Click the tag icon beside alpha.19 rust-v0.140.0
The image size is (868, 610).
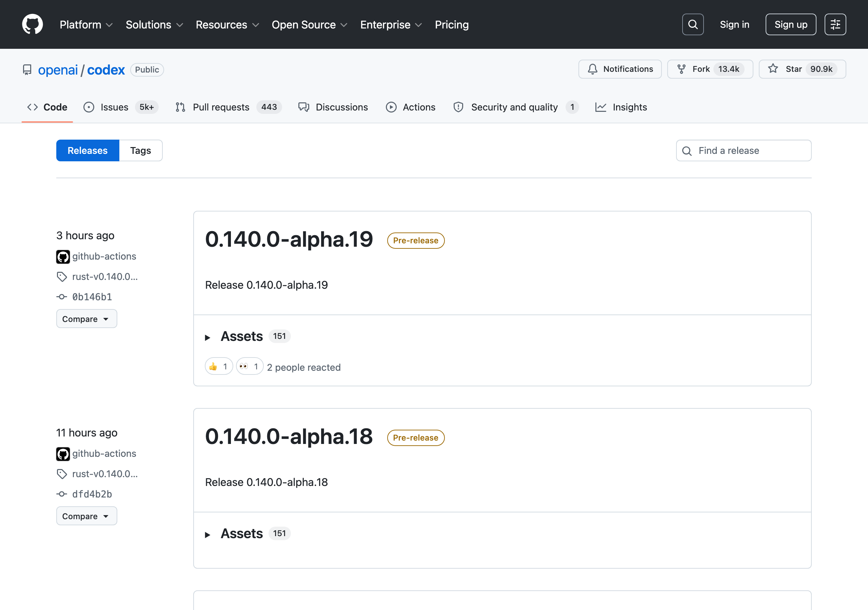click(62, 277)
